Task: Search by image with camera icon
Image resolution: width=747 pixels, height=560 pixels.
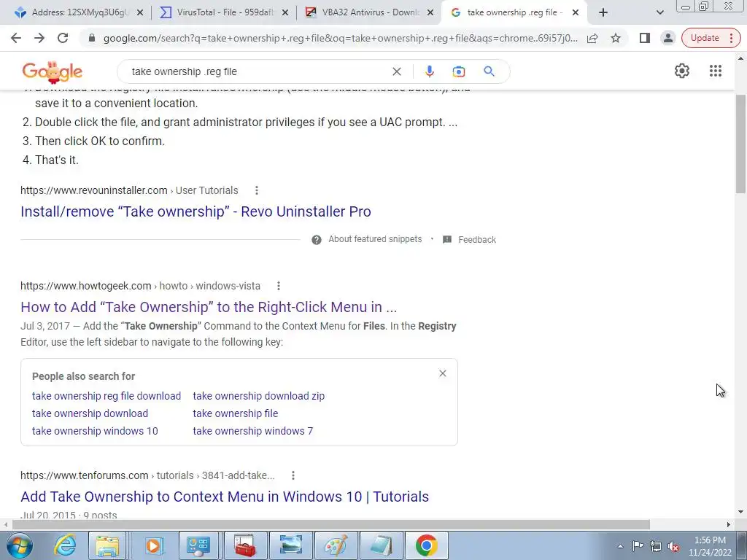Action: click(x=458, y=71)
